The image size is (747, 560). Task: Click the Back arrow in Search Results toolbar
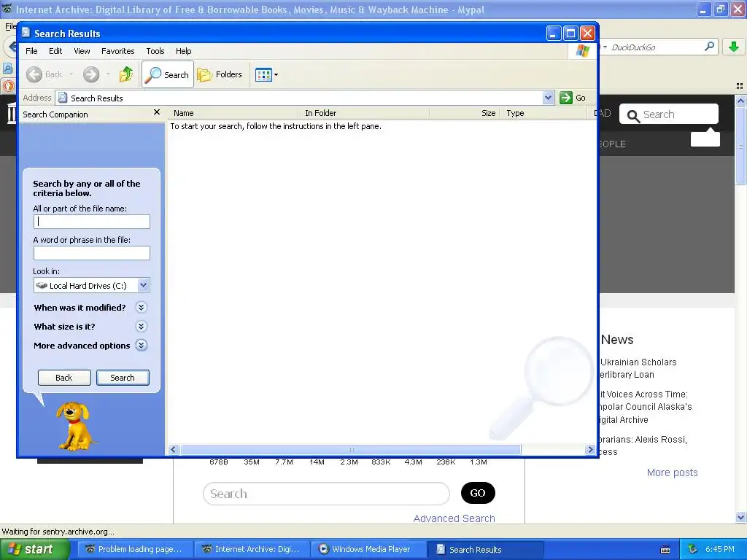34,74
